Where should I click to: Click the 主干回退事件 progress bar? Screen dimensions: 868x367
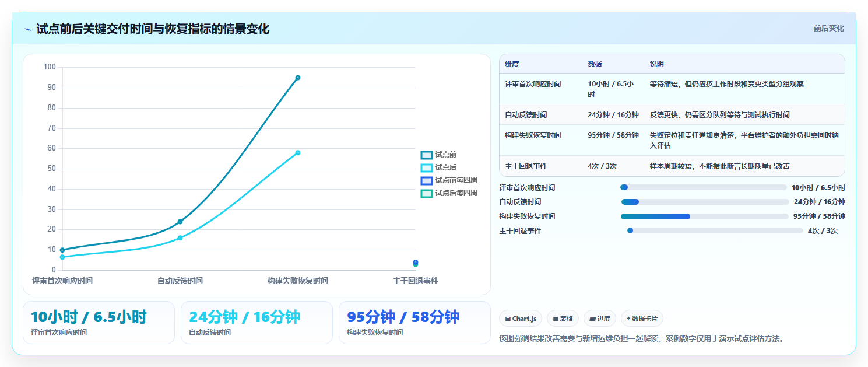coord(715,230)
